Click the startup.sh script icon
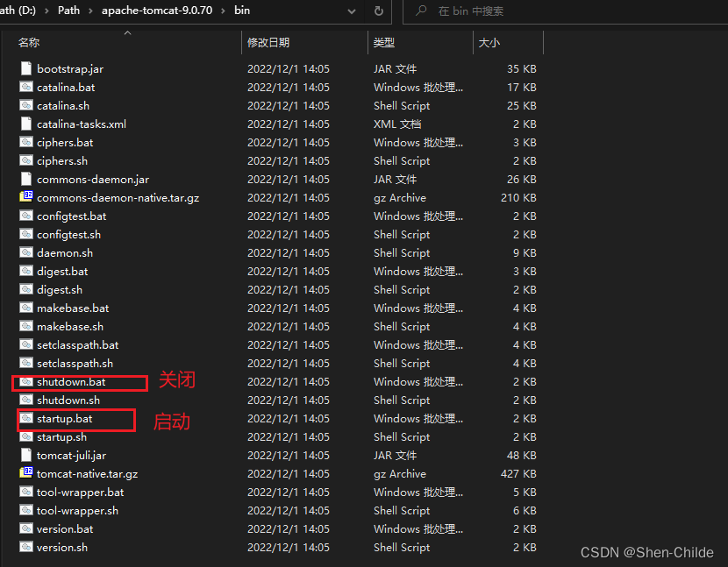Viewport: 728px width, 567px height. (26, 436)
